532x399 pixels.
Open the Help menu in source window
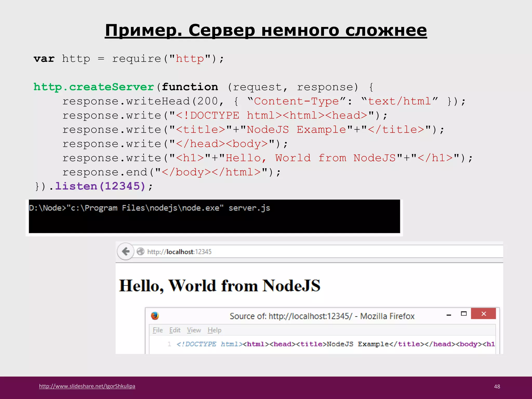click(x=214, y=330)
